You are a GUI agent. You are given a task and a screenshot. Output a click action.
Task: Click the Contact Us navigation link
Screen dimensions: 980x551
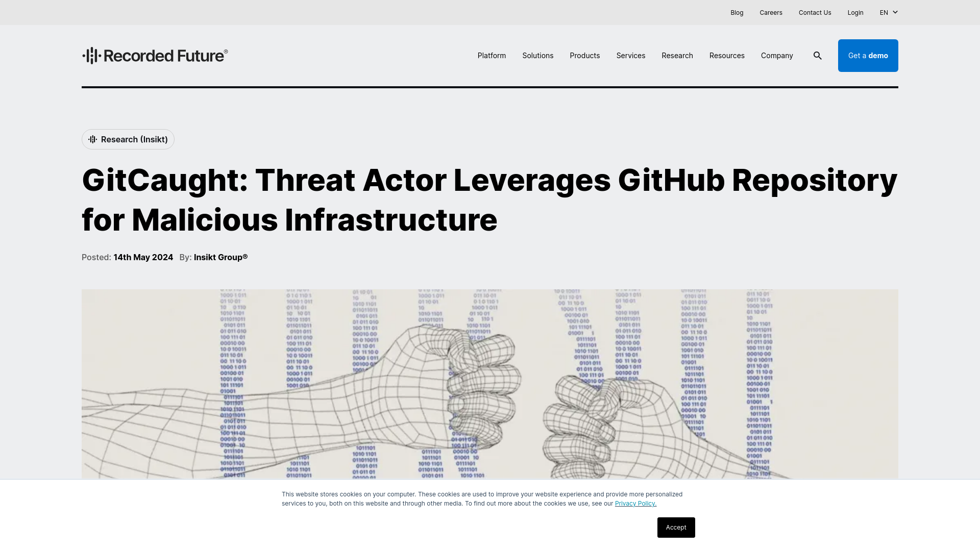click(815, 12)
